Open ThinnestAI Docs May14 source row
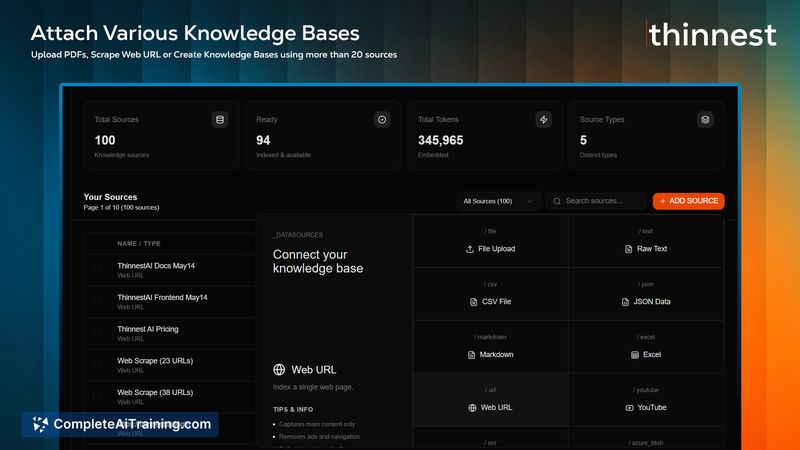This screenshot has width=800, height=450. click(x=170, y=270)
